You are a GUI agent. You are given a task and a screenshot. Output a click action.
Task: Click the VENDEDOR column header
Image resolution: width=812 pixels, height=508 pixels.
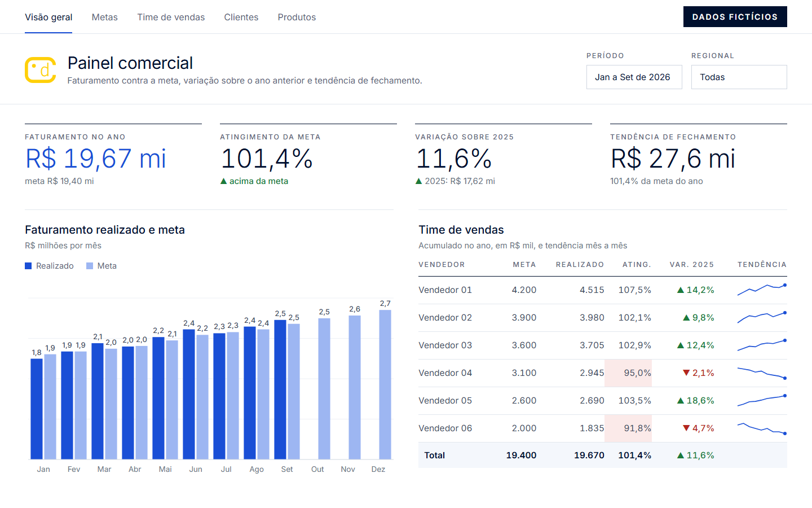tap(442, 265)
